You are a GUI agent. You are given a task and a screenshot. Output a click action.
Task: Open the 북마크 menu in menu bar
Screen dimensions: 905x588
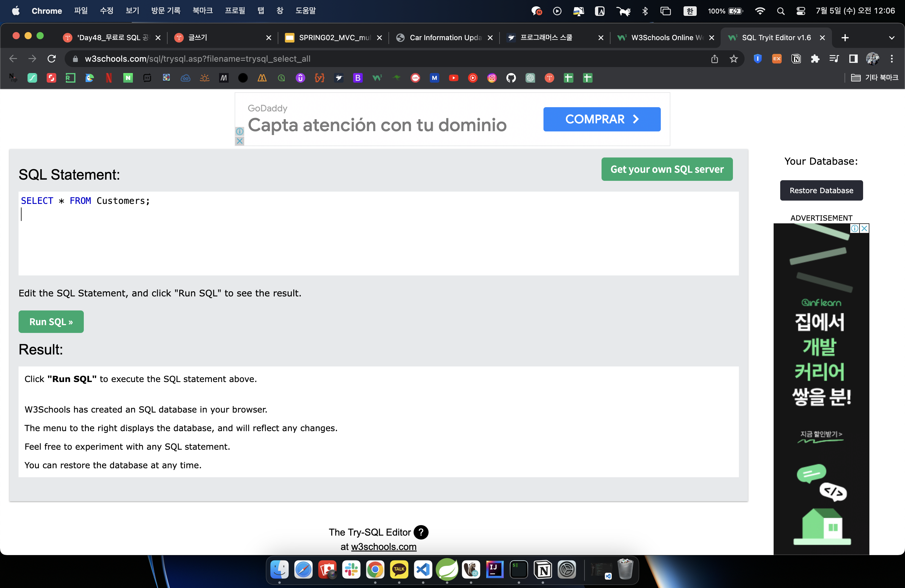[202, 11]
